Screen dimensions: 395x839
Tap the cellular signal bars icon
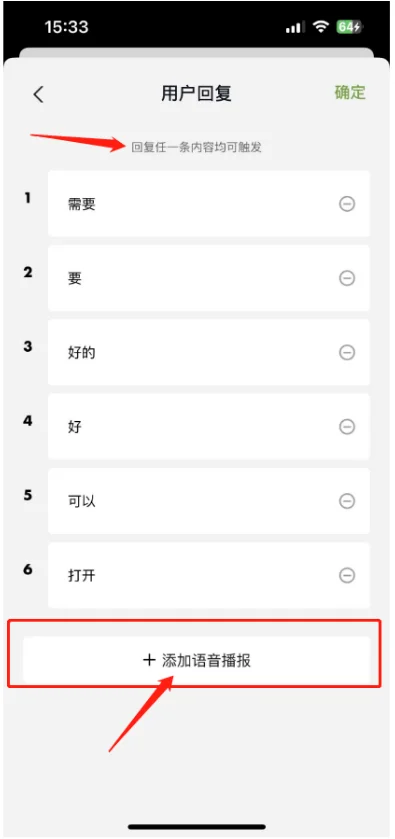click(x=295, y=27)
